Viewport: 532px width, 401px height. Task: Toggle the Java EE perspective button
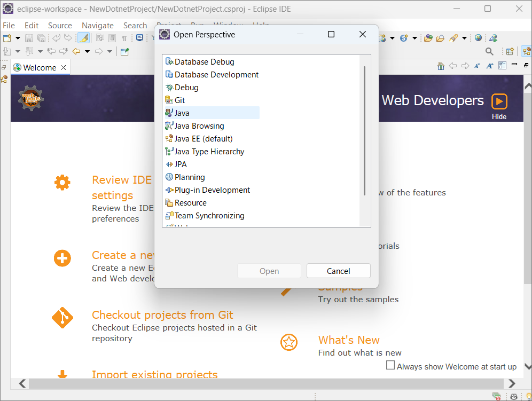point(527,52)
